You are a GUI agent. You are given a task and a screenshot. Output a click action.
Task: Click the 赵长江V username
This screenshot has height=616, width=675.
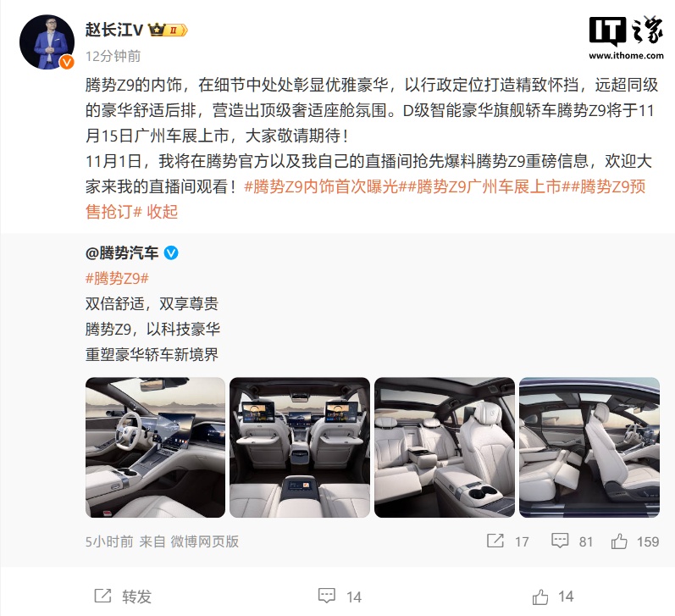[114, 30]
